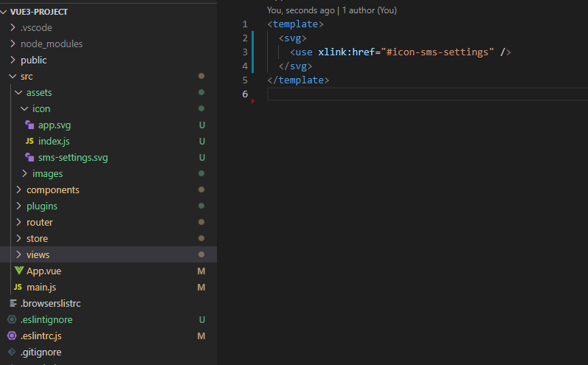Click the xlink:href attribute name

(x=346, y=52)
